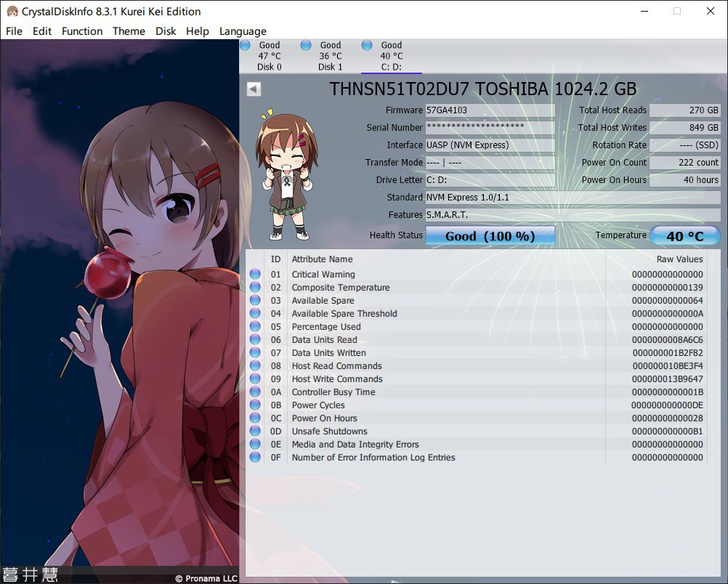The width and height of the screenshot is (728, 584).
Task: Click the Unsafe Shutdowns attribute name
Action: [x=329, y=431]
